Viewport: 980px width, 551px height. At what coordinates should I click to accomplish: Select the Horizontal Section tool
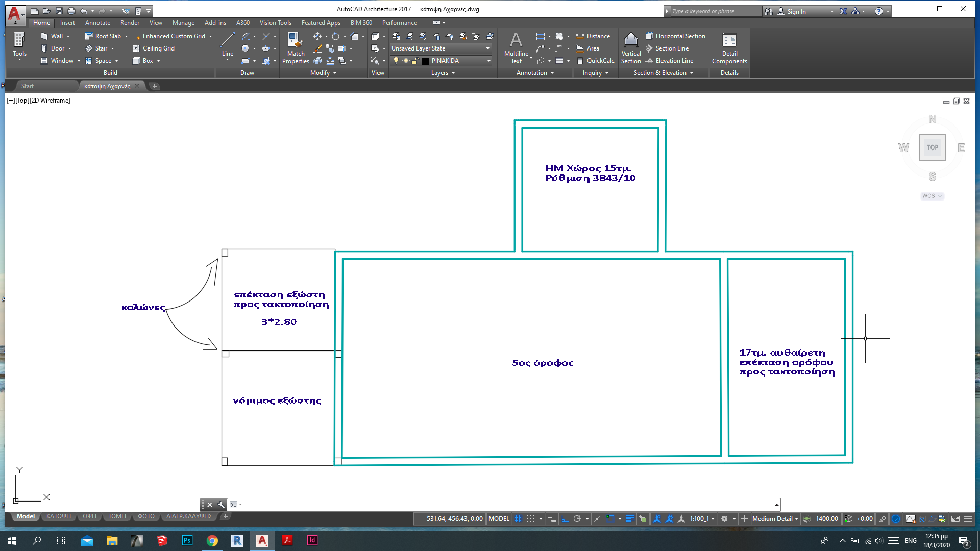pyautogui.click(x=675, y=36)
